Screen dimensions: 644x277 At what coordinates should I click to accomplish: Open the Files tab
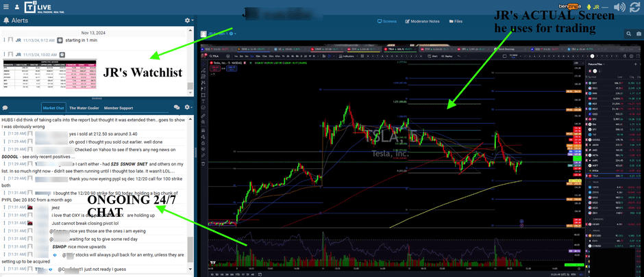coord(456,21)
